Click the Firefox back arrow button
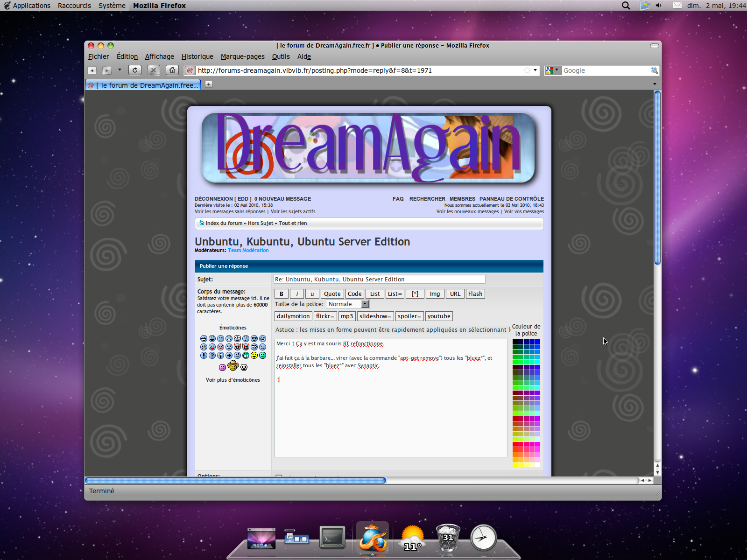The image size is (747, 560). pos(92,70)
